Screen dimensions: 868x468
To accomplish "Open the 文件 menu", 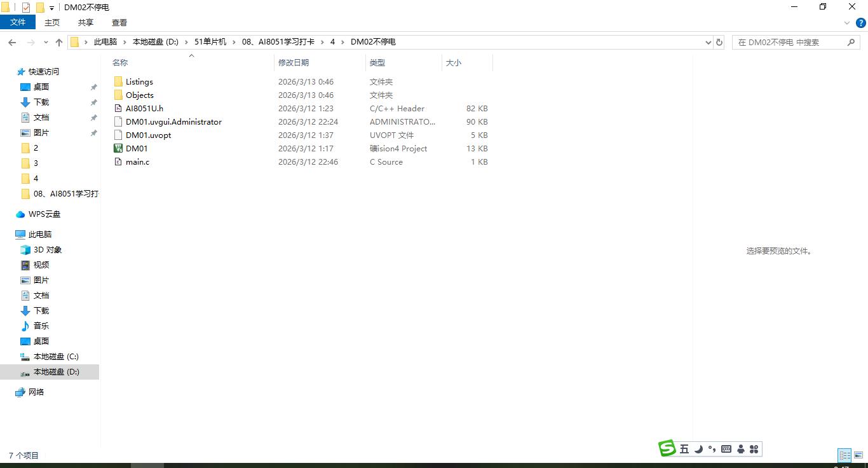I will (18, 22).
